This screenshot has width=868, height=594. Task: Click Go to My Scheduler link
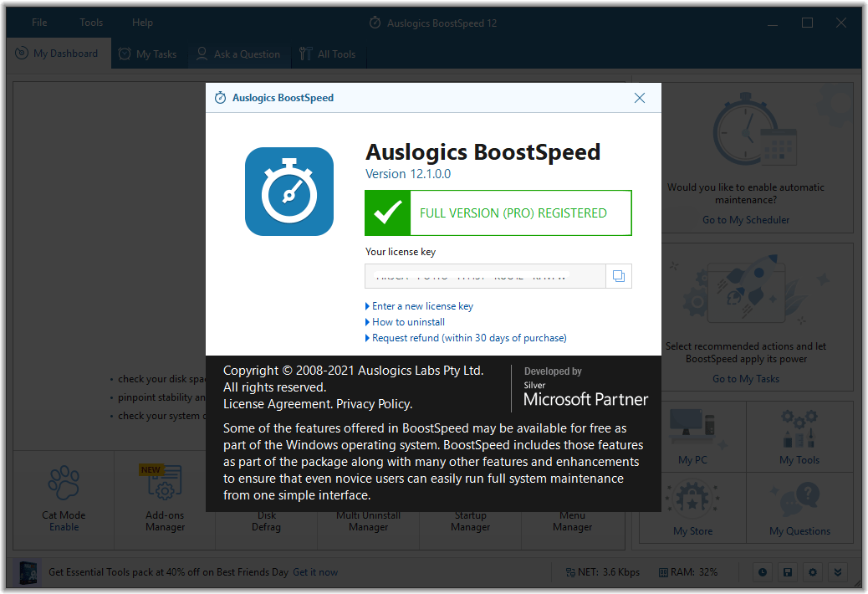[746, 220]
